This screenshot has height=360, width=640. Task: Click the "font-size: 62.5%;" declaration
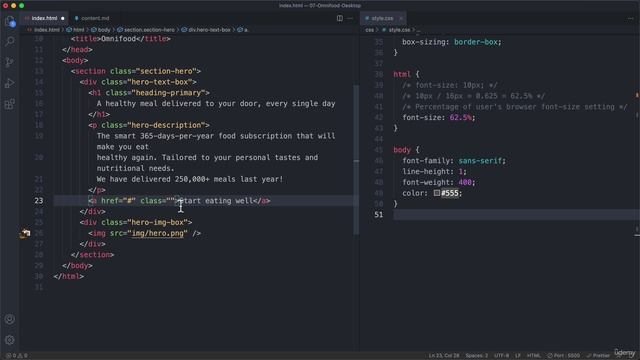pos(439,118)
